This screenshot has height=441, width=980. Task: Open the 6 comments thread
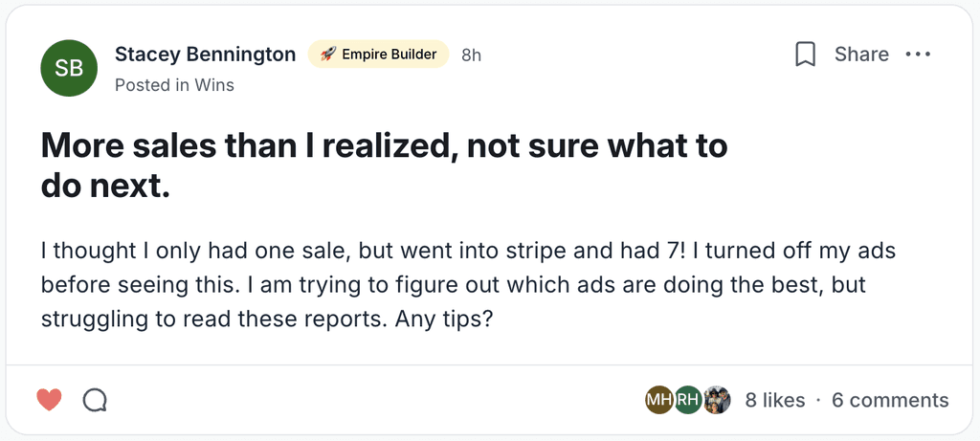890,401
